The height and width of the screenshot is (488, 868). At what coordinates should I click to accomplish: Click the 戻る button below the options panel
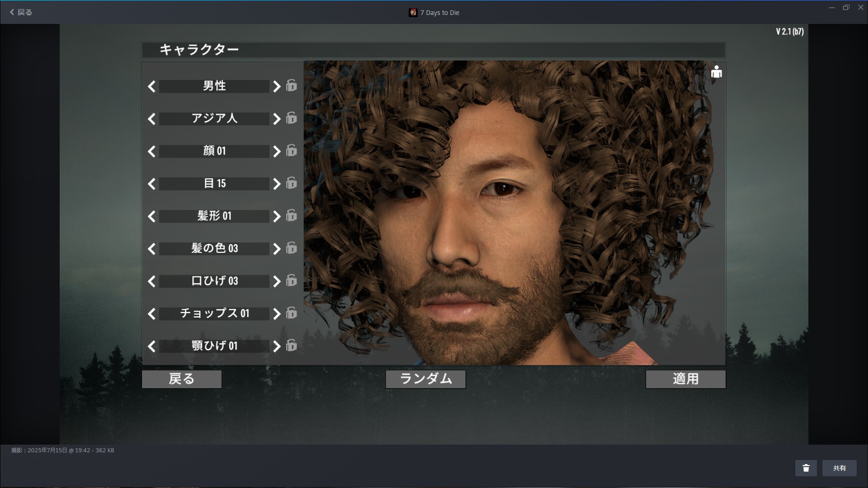(x=182, y=379)
